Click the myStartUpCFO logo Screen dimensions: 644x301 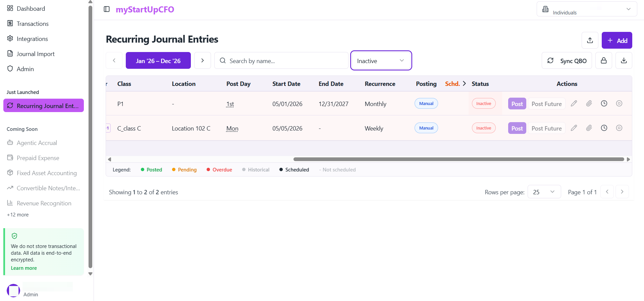(x=145, y=9)
